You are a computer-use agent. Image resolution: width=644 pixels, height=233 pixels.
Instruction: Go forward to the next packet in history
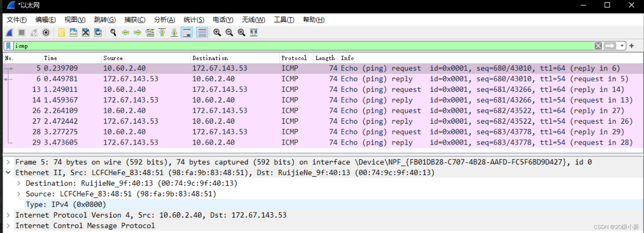137,32
